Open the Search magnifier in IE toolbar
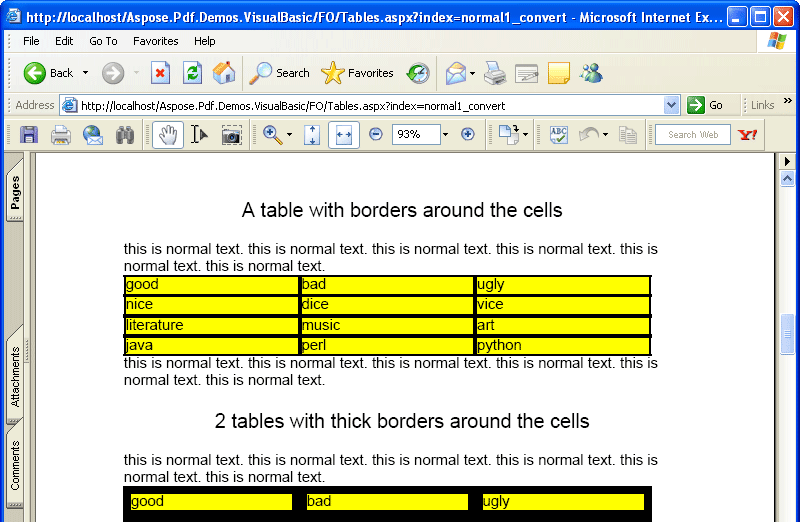Image resolution: width=800 pixels, height=522 pixels. click(x=279, y=73)
